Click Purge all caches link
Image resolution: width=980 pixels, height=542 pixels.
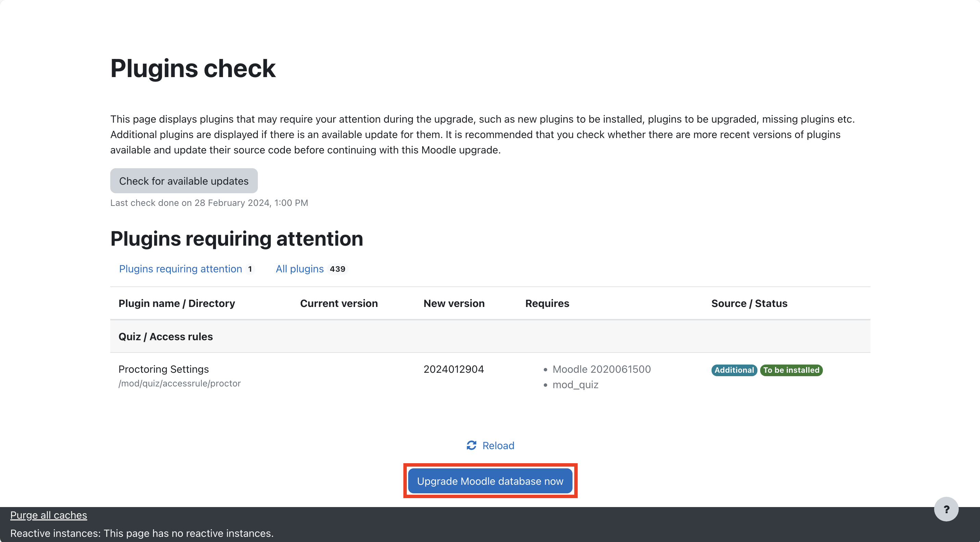point(48,515)
